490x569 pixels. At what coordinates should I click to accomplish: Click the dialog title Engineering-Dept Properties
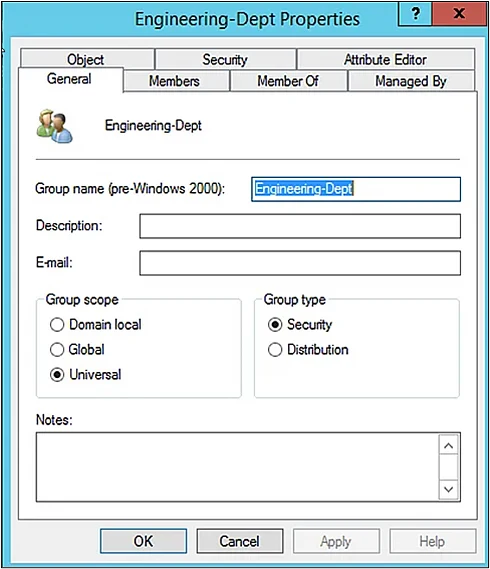coord(248,19)
